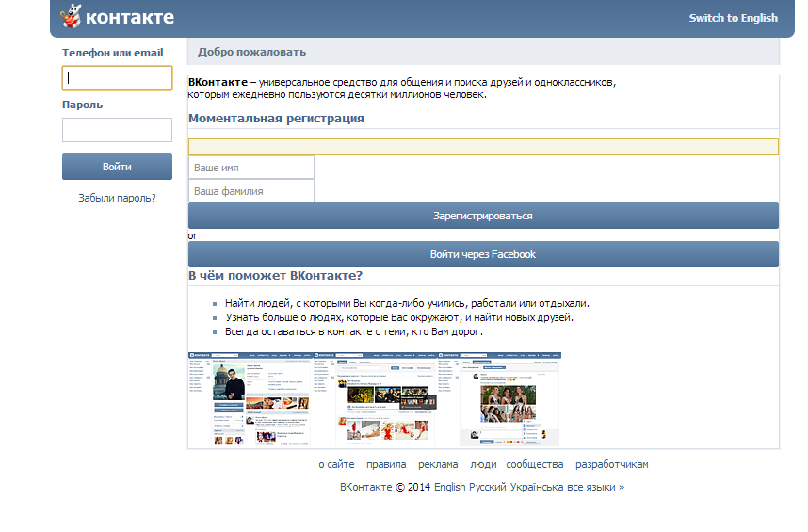Open the люди footer link
Image resolution: width=808 pixels, height=532 pixels.
point(483,464)
